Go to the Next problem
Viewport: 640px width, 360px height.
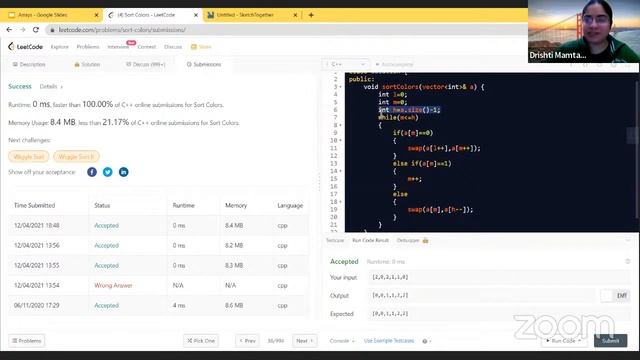304,341
